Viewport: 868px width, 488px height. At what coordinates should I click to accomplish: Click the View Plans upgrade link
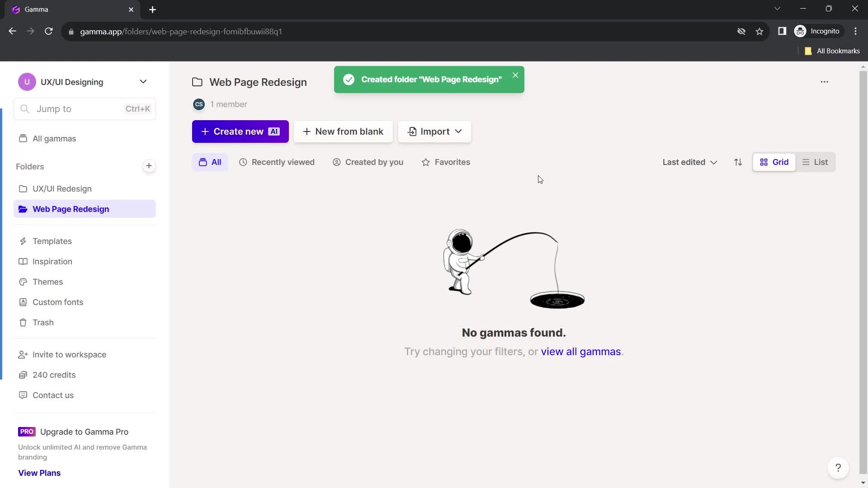click(39, 473)
